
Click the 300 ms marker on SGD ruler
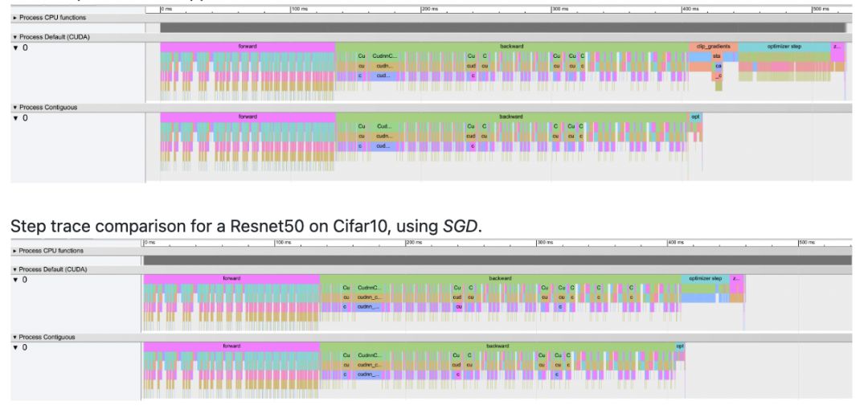(545, 243)
